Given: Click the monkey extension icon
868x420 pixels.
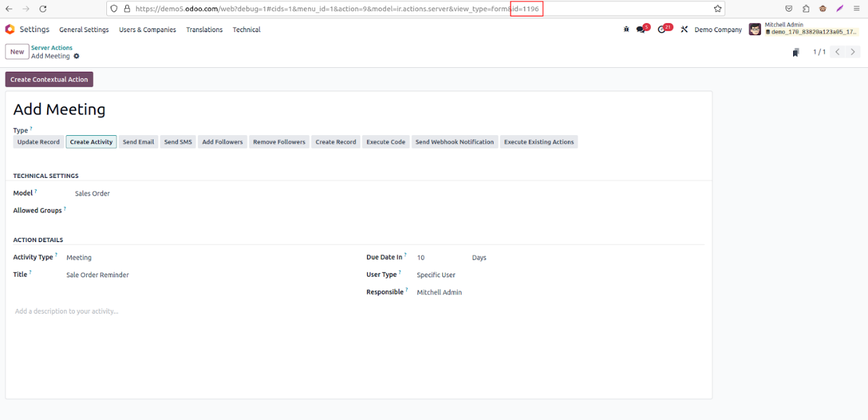Looking at the screenshot, I should click(823, 9).
